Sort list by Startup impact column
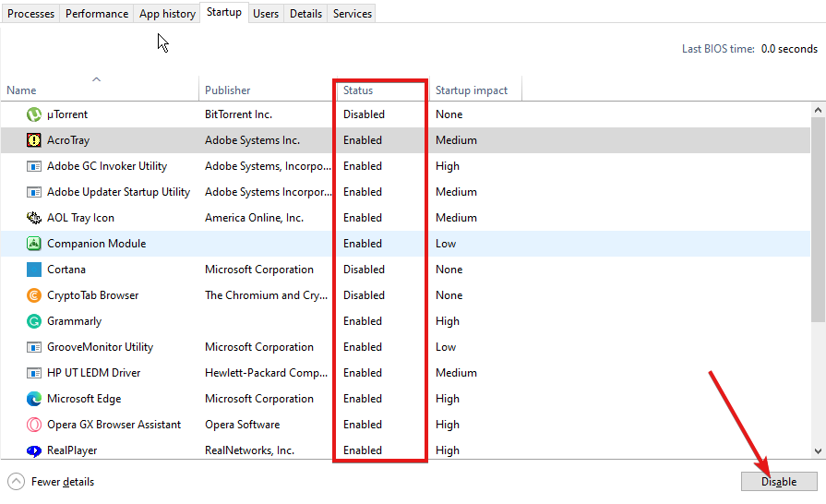826x504 pixels. point(472,90)
